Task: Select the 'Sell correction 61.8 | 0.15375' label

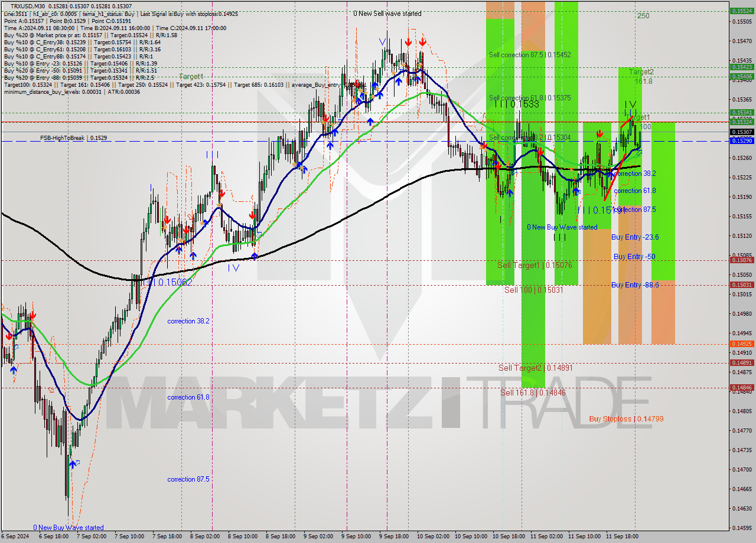Action: (x=530, y=98)
